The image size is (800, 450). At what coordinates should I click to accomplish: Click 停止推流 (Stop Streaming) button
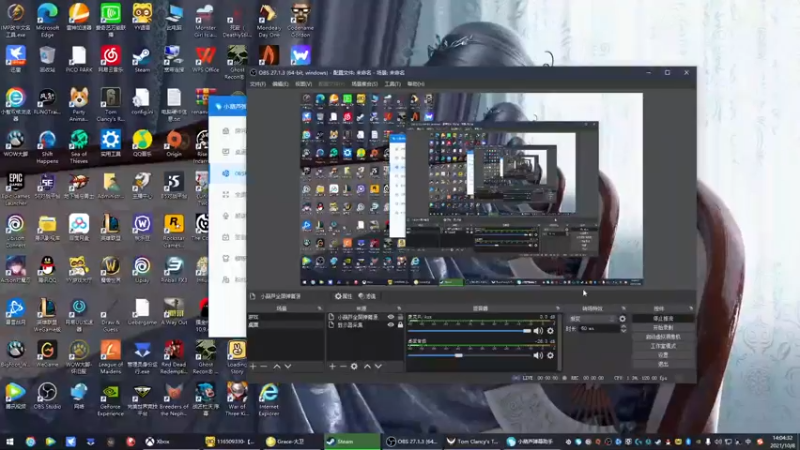click(x=663, y=318)
